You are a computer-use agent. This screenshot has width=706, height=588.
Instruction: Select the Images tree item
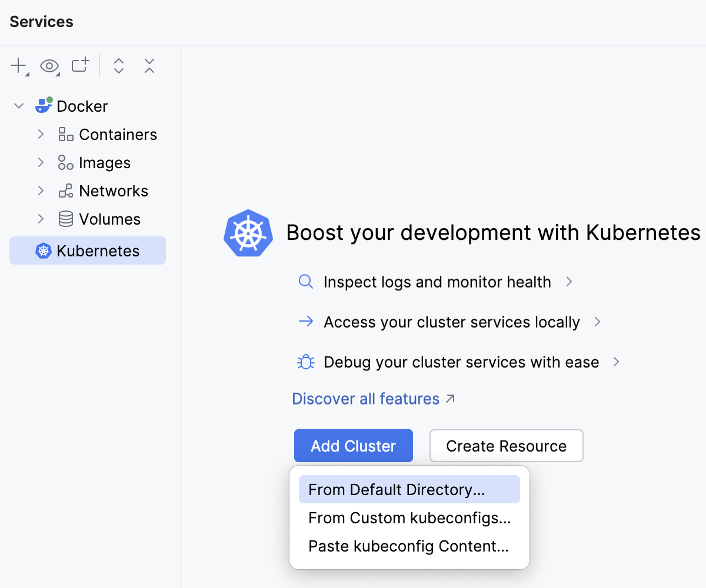pyautogui.click(x=105, y=163)
